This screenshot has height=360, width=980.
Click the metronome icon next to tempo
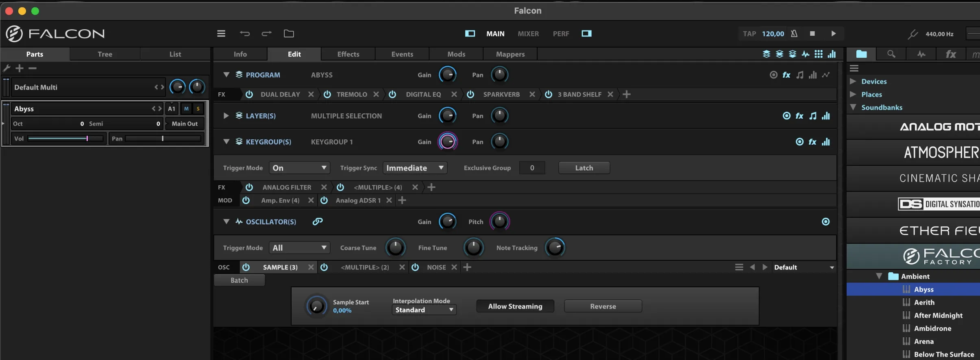(x=794, y=34)
